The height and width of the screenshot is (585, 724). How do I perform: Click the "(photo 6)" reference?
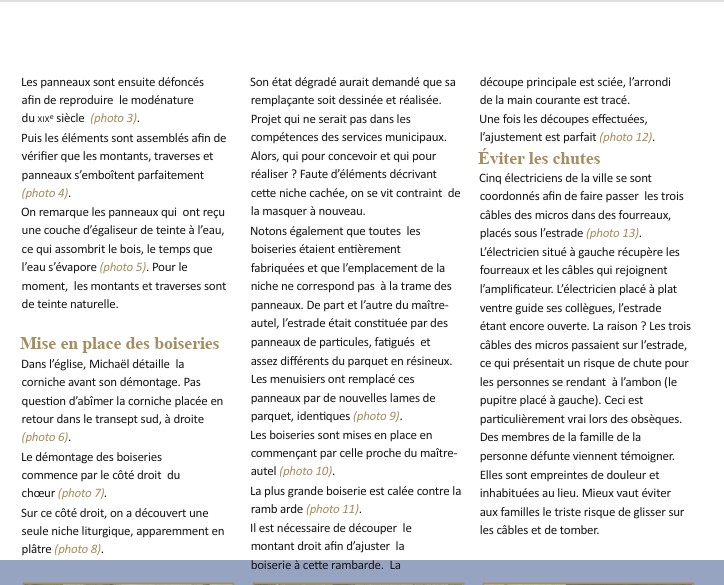[x=46, y=437]
